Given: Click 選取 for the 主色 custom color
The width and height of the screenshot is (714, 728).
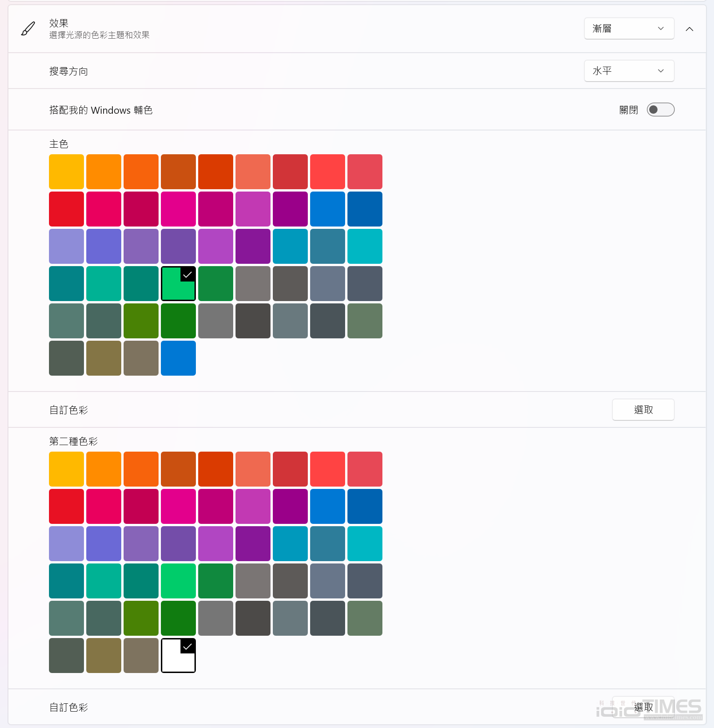Looking at the screenshot, I should click(643, 410).
